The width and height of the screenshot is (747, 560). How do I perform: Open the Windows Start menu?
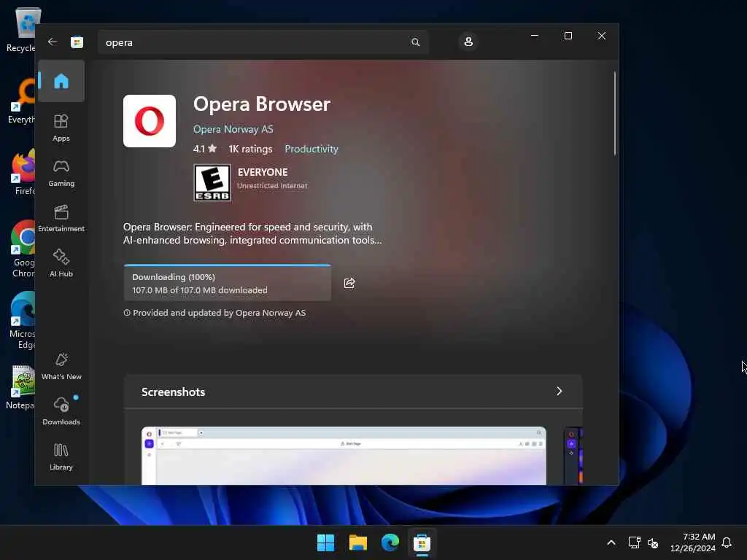click(x=326, y=542)
